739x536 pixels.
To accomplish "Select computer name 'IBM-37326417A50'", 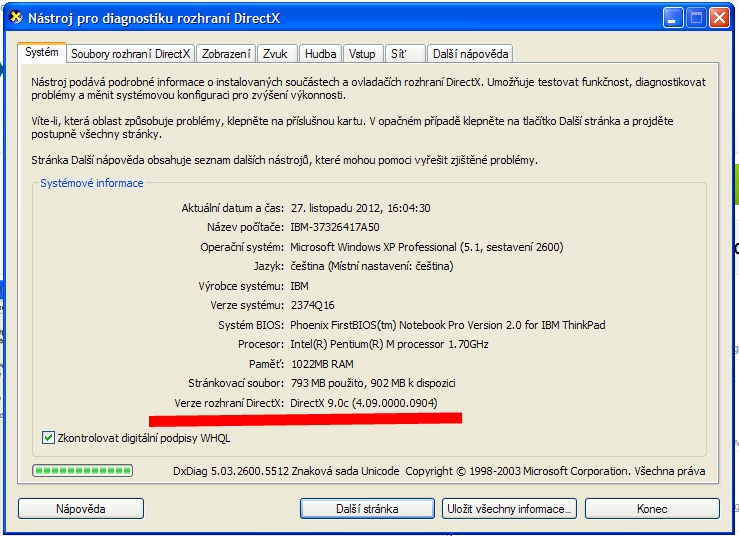I will pyautogui.click(x=335, y=227).
